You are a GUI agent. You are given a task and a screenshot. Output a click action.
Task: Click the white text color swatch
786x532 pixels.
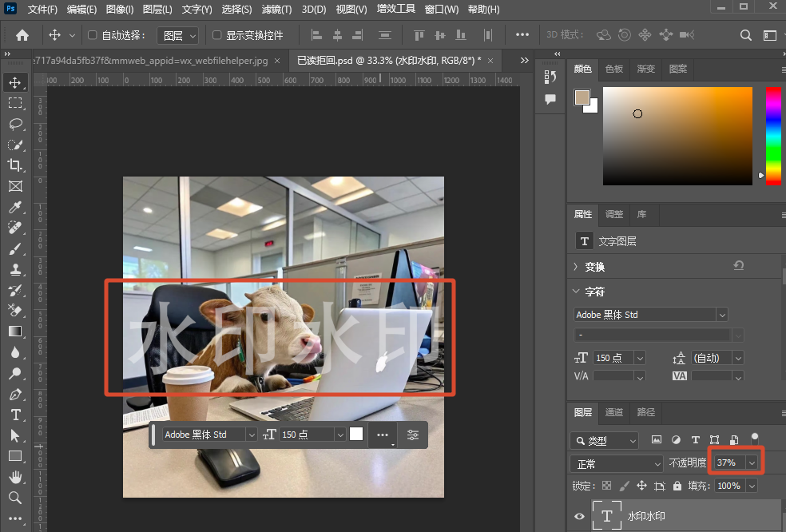pos(356,435)
